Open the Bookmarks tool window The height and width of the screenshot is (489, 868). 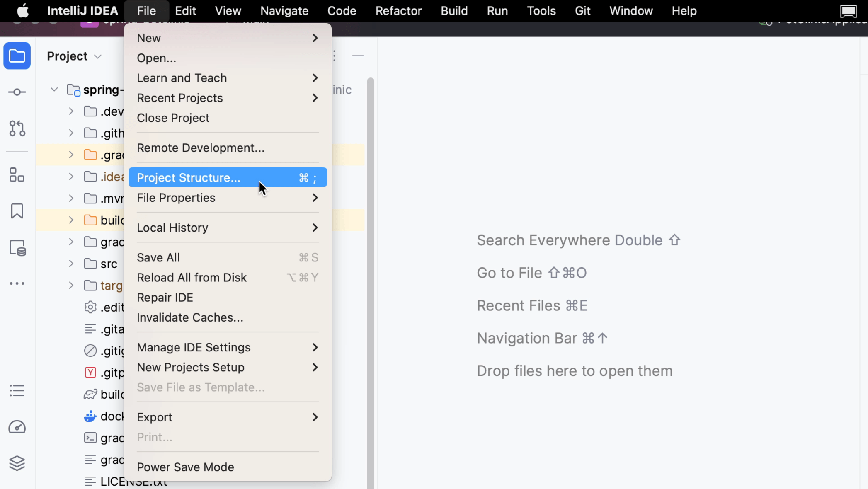(x=17, y=211)
